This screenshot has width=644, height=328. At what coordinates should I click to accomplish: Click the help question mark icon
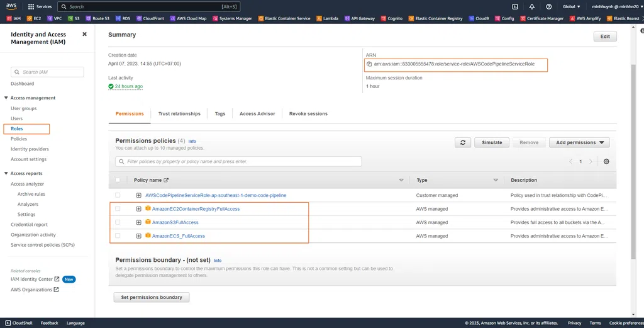tap(548, 7)
